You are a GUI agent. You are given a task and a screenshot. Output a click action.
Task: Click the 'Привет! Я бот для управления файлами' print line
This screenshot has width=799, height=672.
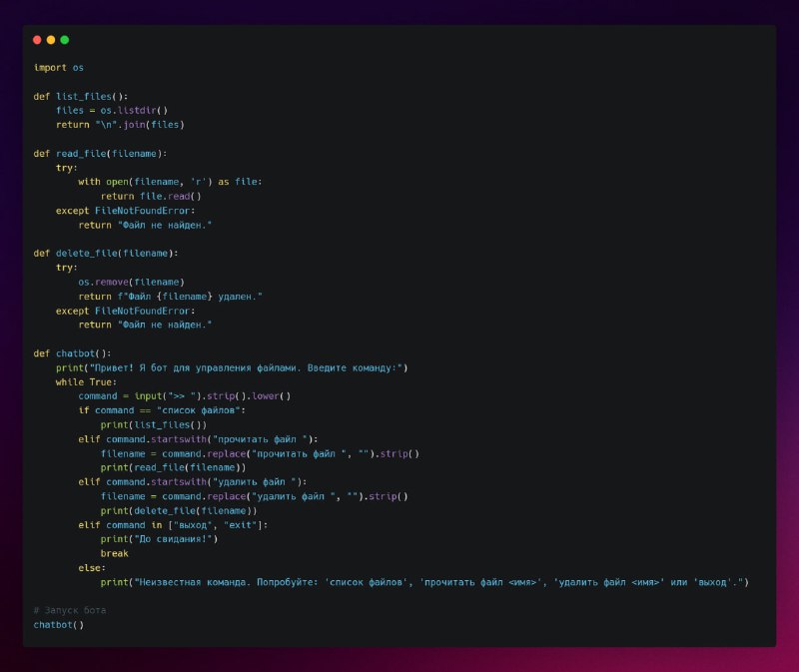(232, 367)
